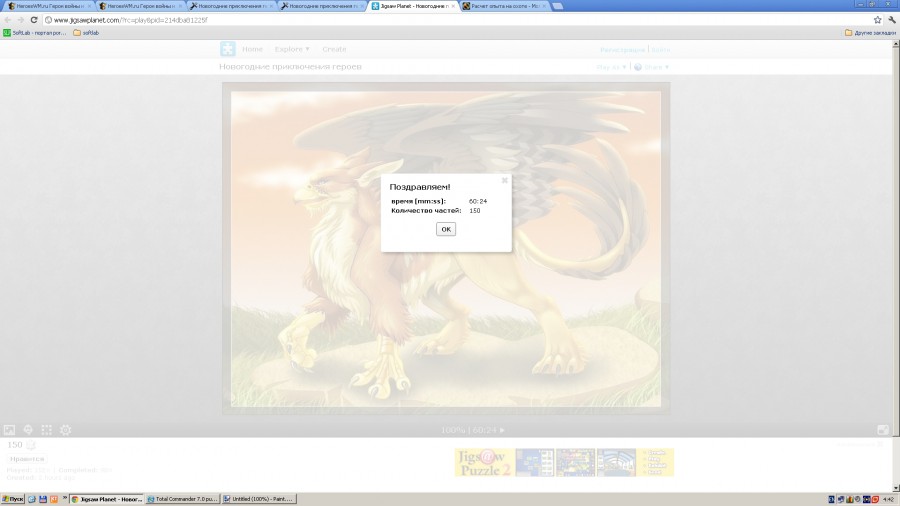Screen dimensions: 900x506
Task: Bookmark this page with the star
Action: (877, 20)
